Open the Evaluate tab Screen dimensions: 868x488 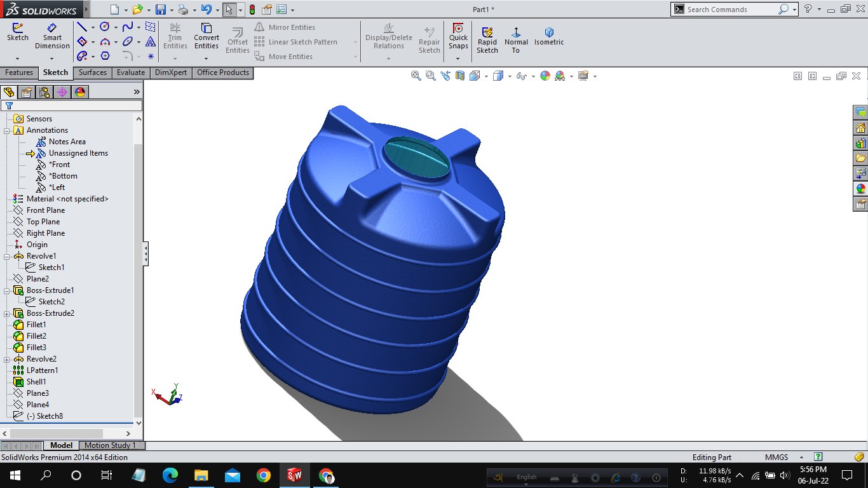(130, 72)
